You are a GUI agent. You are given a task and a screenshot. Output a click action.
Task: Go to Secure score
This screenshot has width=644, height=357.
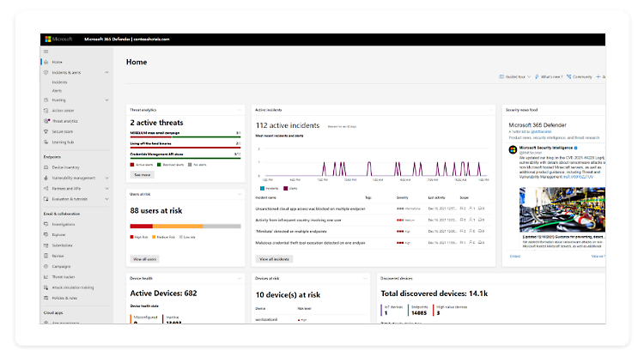(63, 131)
